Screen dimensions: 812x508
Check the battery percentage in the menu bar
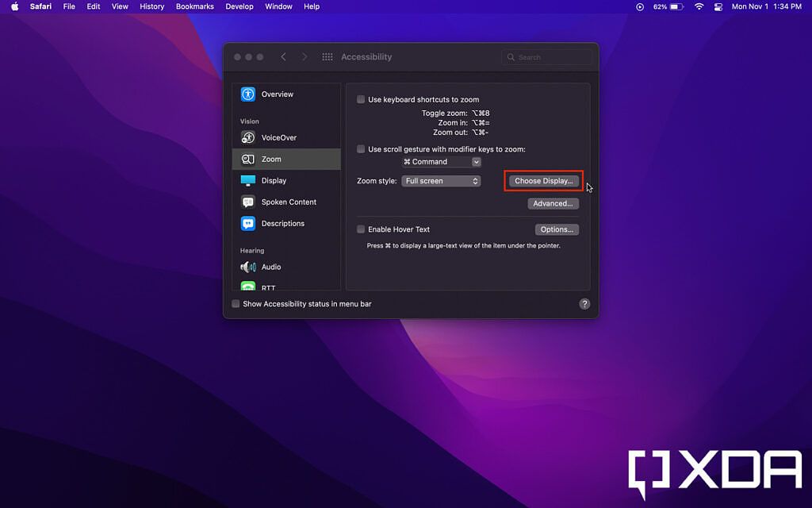point(661,6)
